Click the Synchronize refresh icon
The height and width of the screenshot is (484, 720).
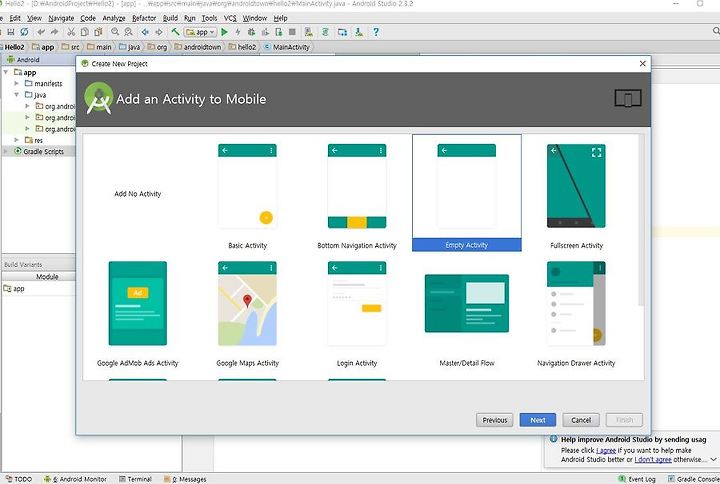24,32
